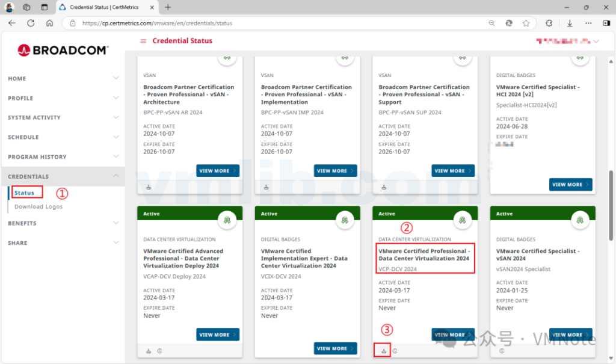Image resolution: width=616 pixels, height=364 pixels.
Task: Download vSAN Implementation credential using download icon
Action: (x=266, y=187)
